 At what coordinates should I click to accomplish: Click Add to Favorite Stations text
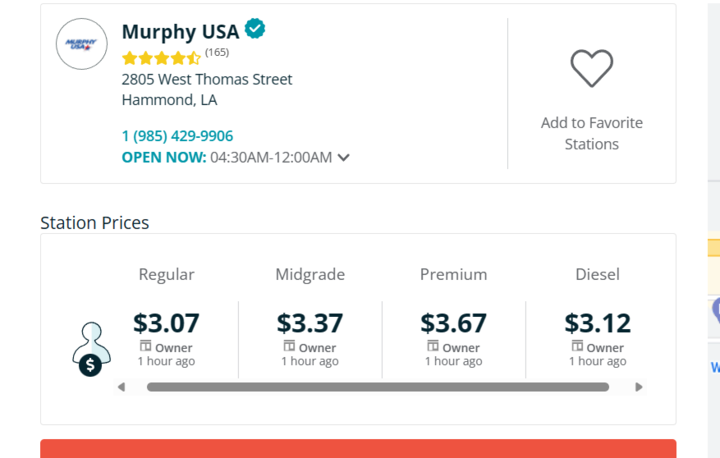[591, 133]
